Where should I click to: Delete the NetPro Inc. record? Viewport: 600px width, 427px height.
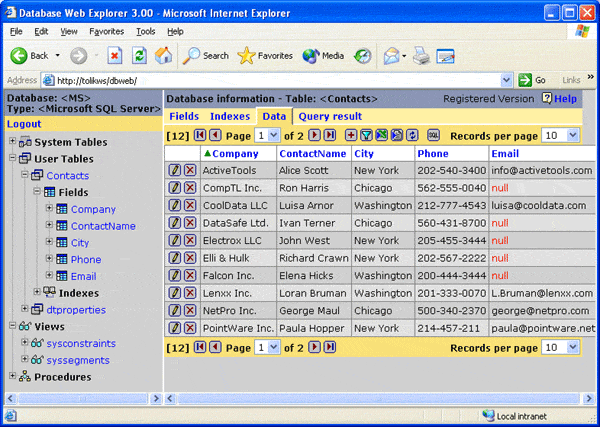pyautogui.click(x=190, y=310)
